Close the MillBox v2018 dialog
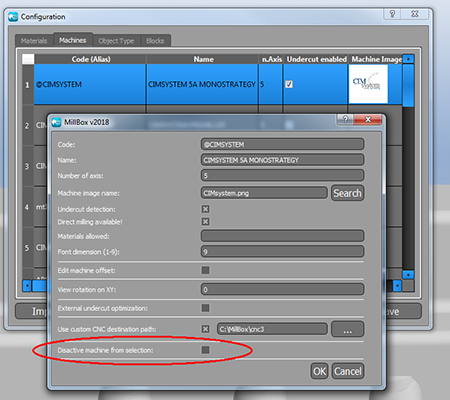 (368, 119)
